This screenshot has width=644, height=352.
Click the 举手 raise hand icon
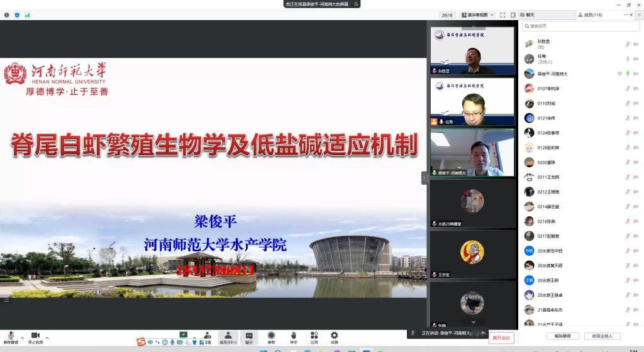pyautogui.click(x=293, y=336)
